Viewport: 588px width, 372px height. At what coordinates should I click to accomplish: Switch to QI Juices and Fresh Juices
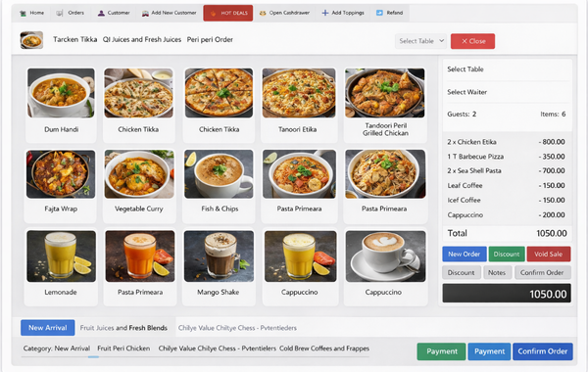(142, 39)
